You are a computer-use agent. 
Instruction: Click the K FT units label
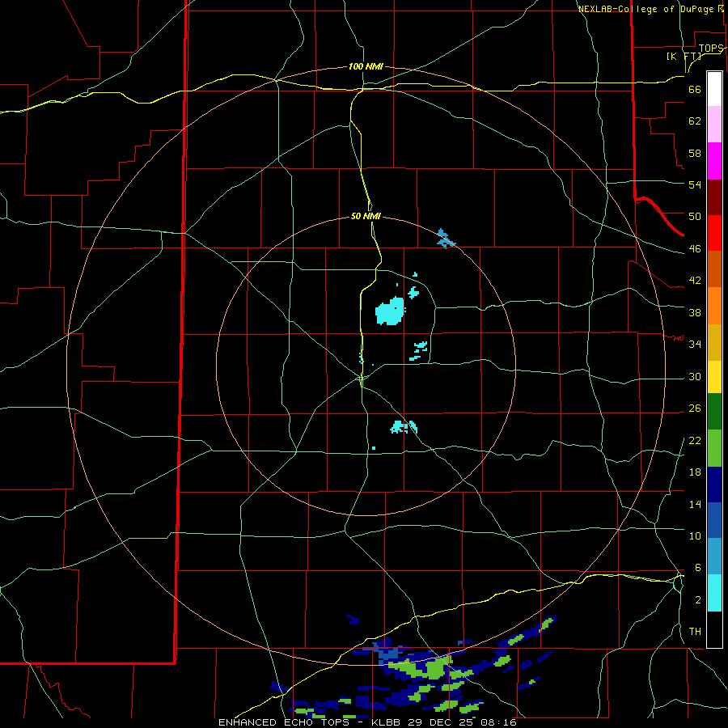click(684, 56)
